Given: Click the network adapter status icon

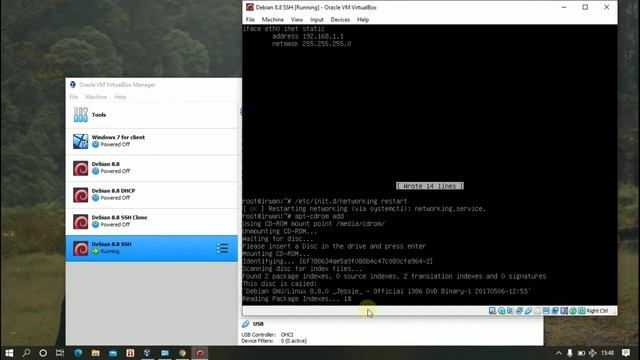Looking at the screenshot, I should 519,311.
